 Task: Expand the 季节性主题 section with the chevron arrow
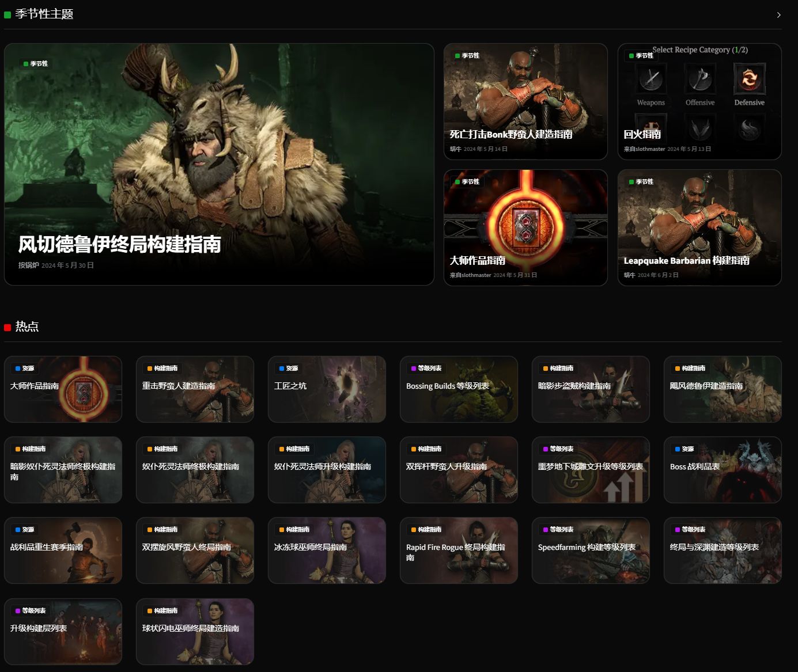point(778,15)
